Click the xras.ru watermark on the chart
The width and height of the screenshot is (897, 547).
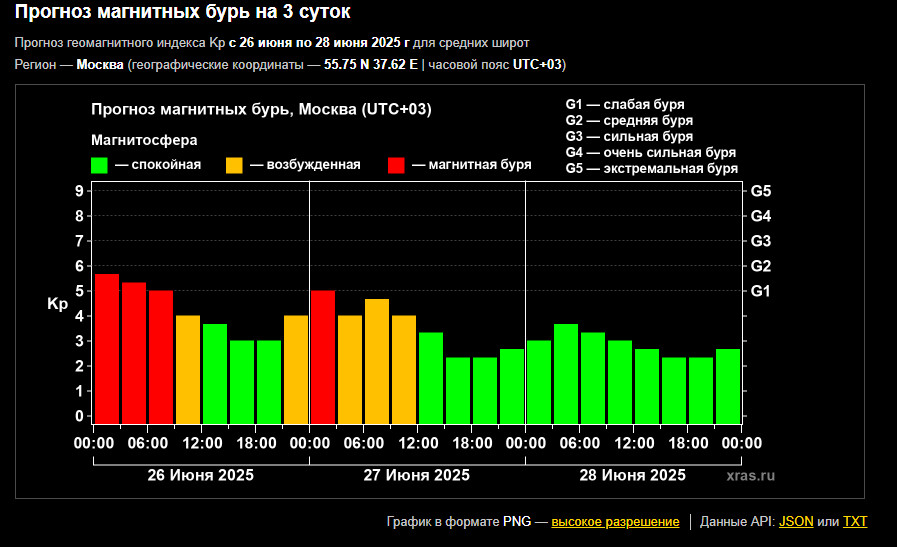(750, 476)
